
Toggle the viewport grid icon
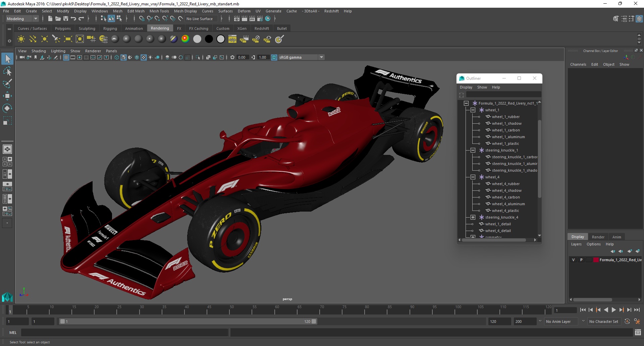point(66,57)
